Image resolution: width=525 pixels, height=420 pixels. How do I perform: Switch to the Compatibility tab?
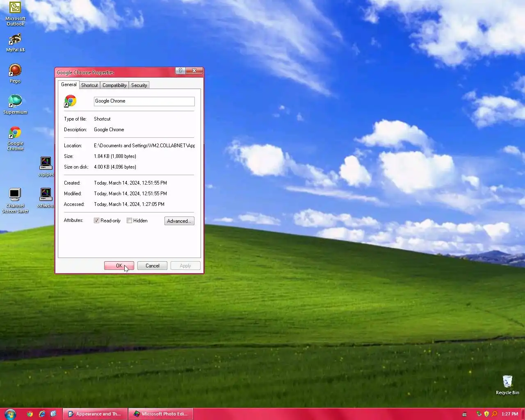114,85
